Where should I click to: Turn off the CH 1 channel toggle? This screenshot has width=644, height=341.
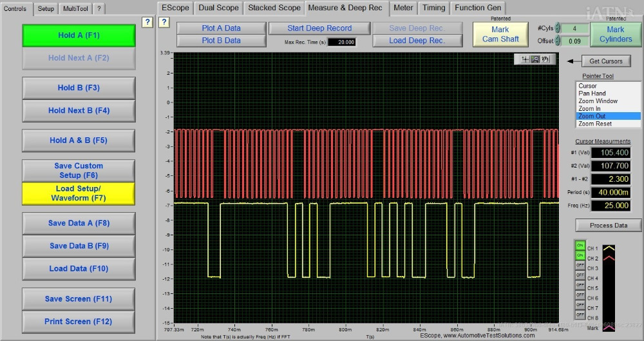580,246
